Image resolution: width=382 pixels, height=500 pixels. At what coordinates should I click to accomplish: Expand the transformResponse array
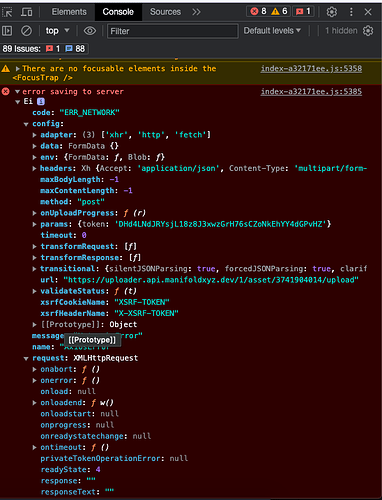pos(34,258)
